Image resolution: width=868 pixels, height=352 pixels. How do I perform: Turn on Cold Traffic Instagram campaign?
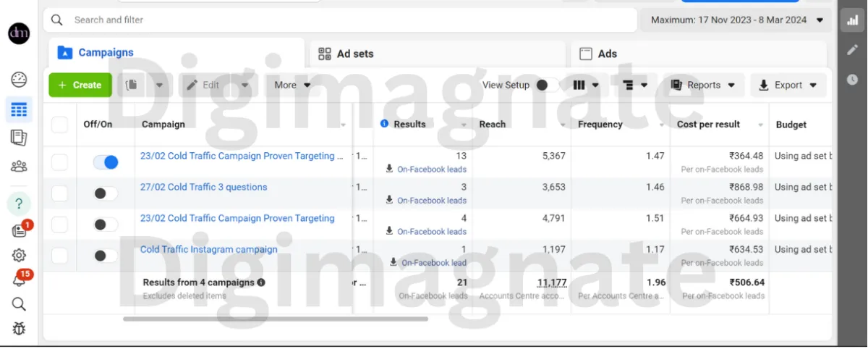[x=105, y=256]
